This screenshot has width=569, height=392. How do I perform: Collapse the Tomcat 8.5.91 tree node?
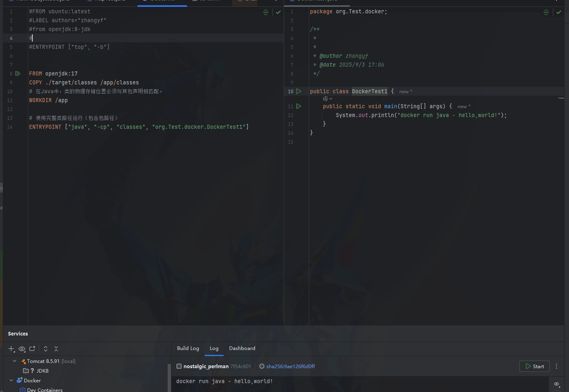click(x=15, y=361)
